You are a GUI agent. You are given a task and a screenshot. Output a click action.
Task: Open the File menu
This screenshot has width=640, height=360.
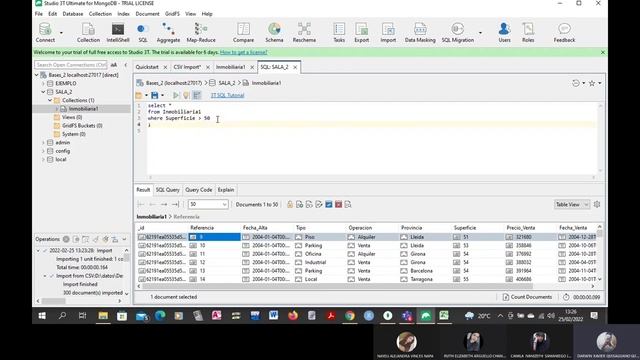coord(39,14)
